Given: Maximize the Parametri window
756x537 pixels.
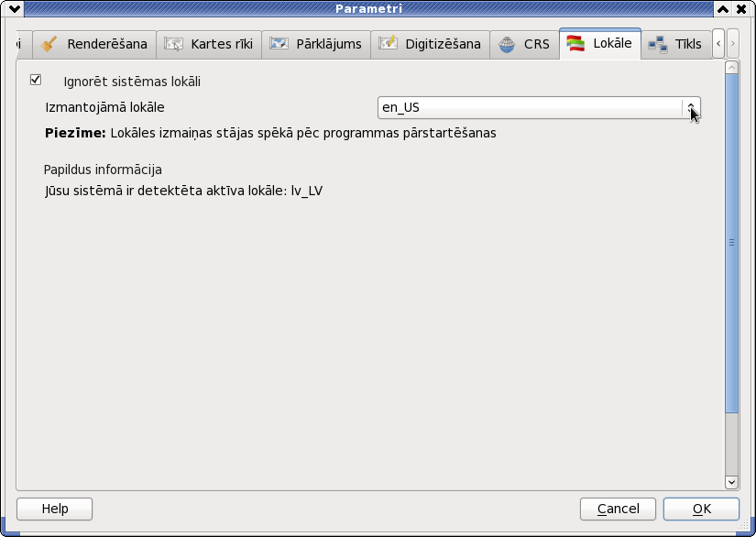Looking at the screenshot, I should pyautogui.click(x=723, y=8).
